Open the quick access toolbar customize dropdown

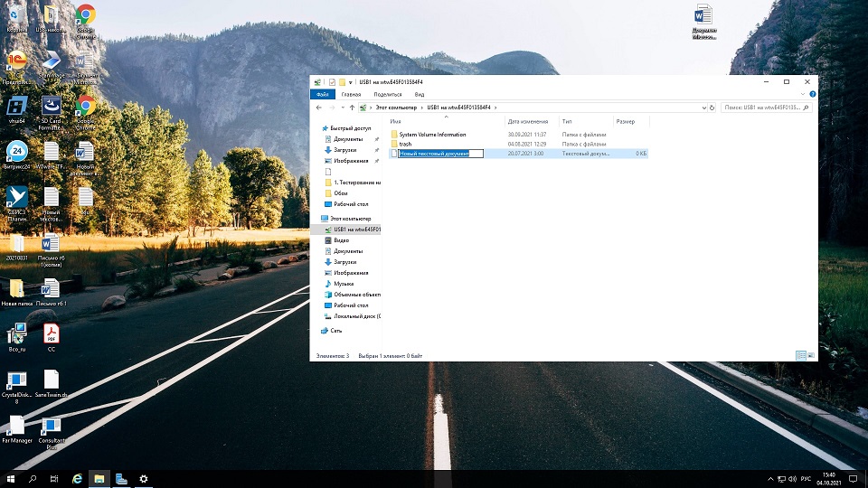(x=351, y=82)
